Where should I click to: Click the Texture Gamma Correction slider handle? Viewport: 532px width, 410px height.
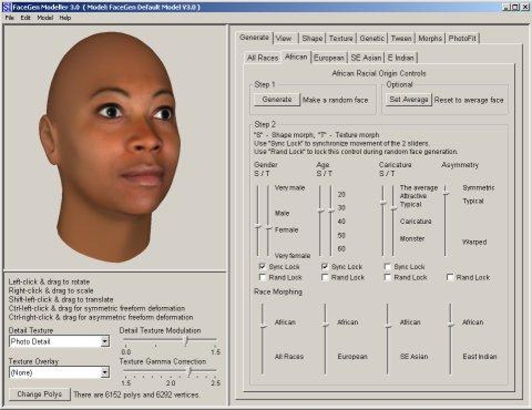coord(190,372)
